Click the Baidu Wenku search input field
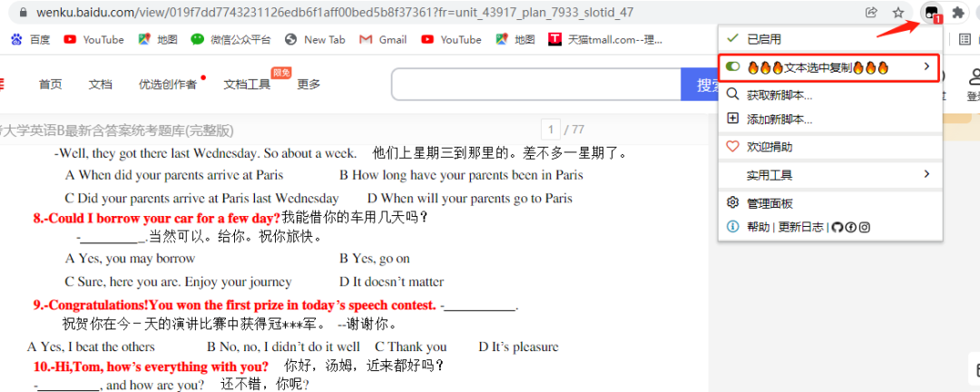980x392 pixels. click(535, 84)
